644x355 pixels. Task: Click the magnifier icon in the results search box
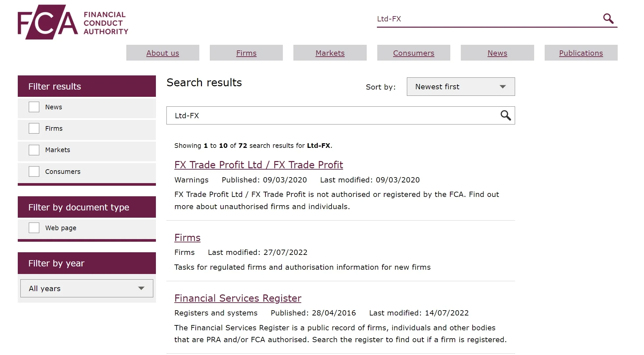pos(506,115)
